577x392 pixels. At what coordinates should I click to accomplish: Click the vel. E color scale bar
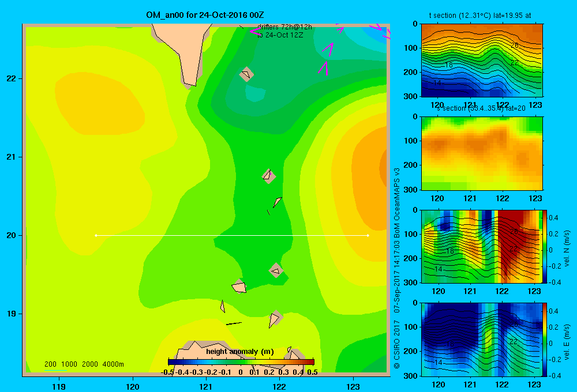tap(545, 340)
